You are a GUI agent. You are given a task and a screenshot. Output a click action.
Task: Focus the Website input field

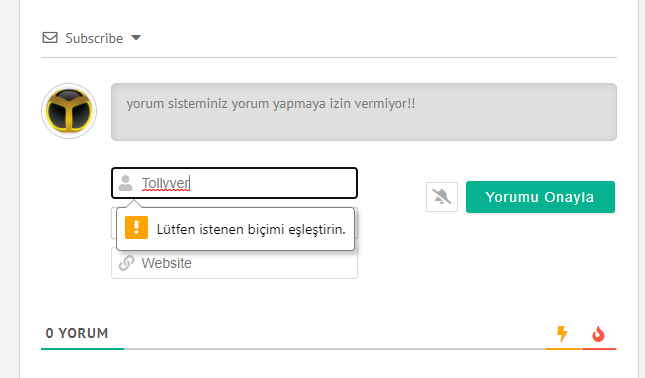click(234, 263)
